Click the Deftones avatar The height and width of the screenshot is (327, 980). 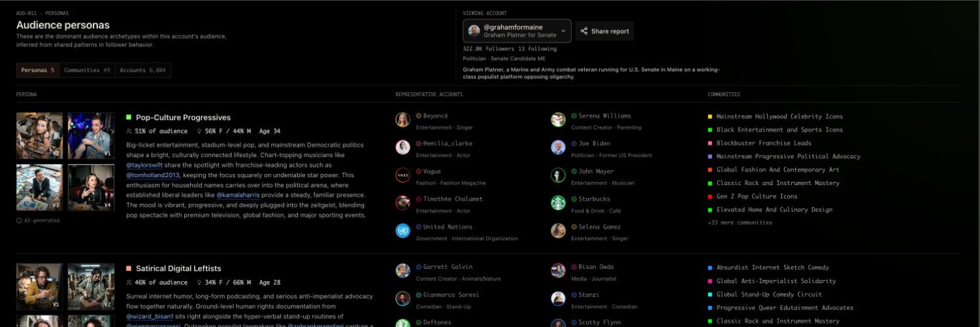(x=402, y=323)
